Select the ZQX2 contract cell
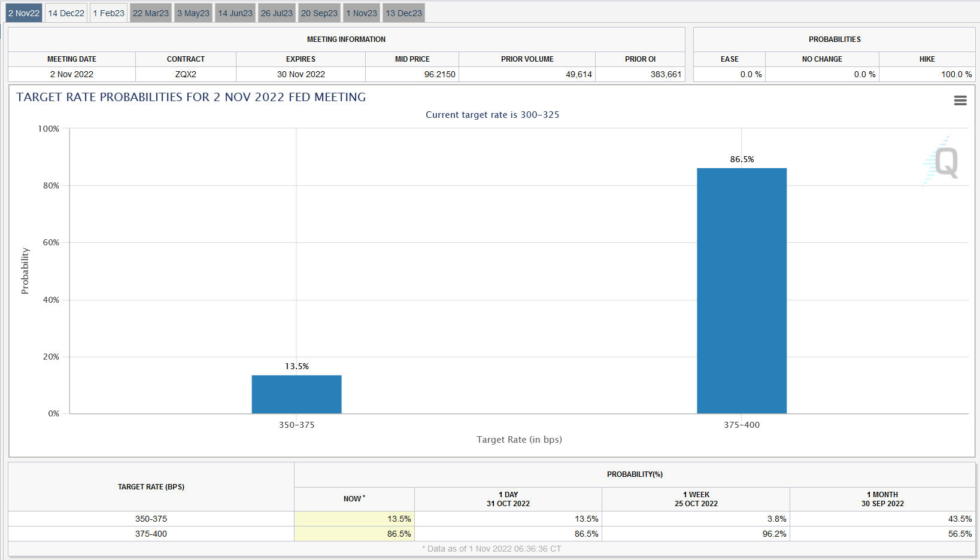The height and width of the screenshot is (560, 980). tap(186, 74)
